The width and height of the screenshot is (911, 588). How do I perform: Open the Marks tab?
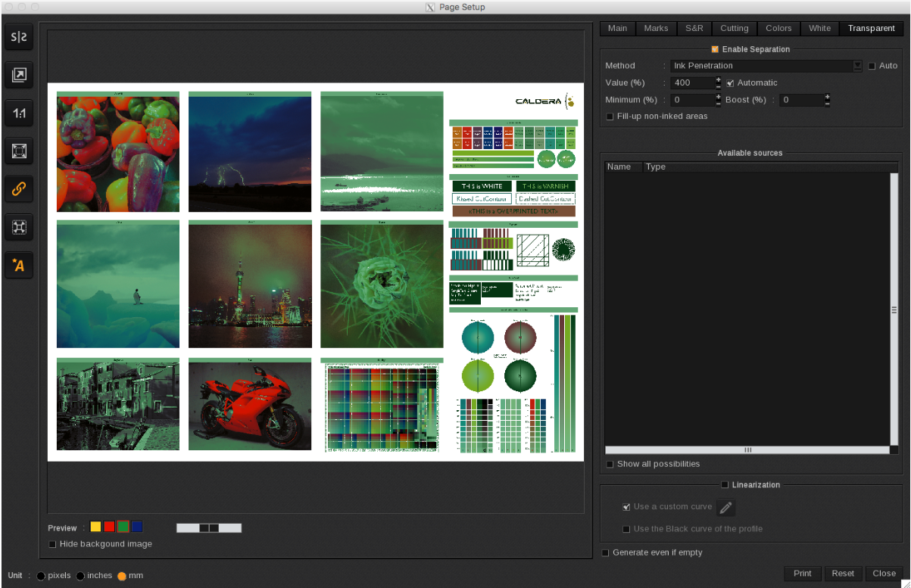(x=656, y=28)
